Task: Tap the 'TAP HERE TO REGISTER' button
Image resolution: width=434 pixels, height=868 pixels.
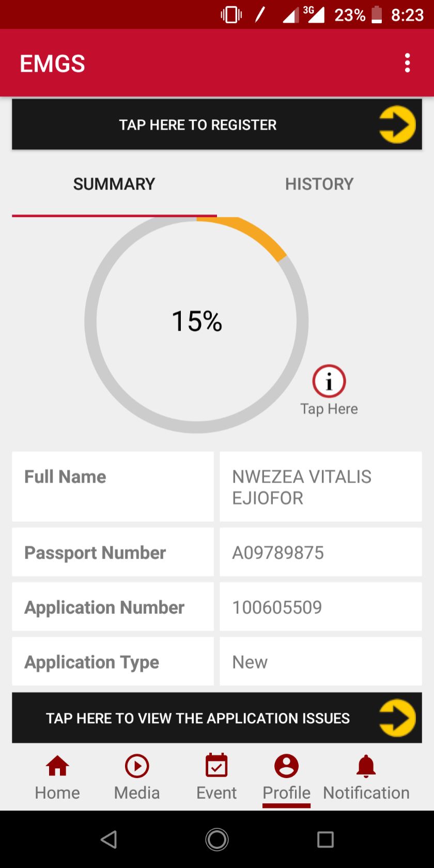Action: (x=198, y=125)
